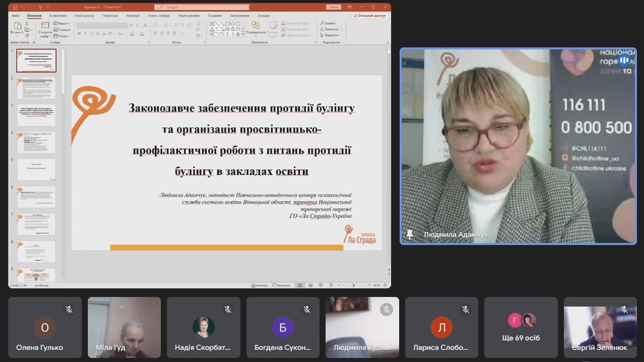Switch to the Показ слайдів tab
This screenshot has width=644, height=362.
(x=158, y=16)
